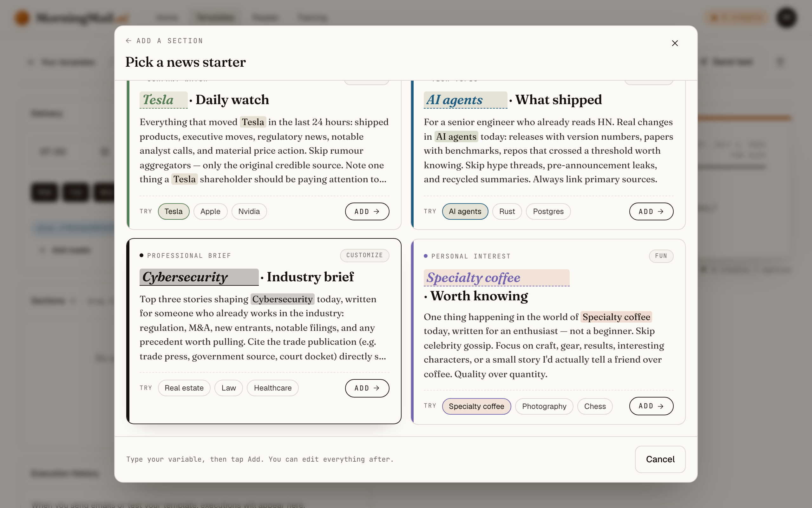
Task: Close the news starter dialog
Action: point(675,43)
